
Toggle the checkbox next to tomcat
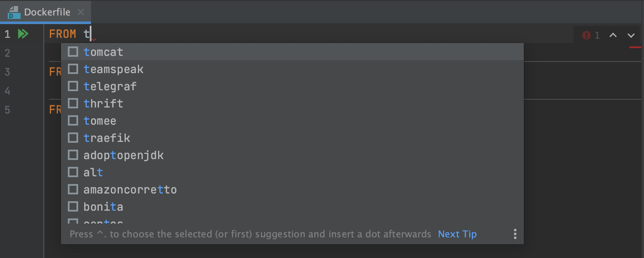point(73,52)
